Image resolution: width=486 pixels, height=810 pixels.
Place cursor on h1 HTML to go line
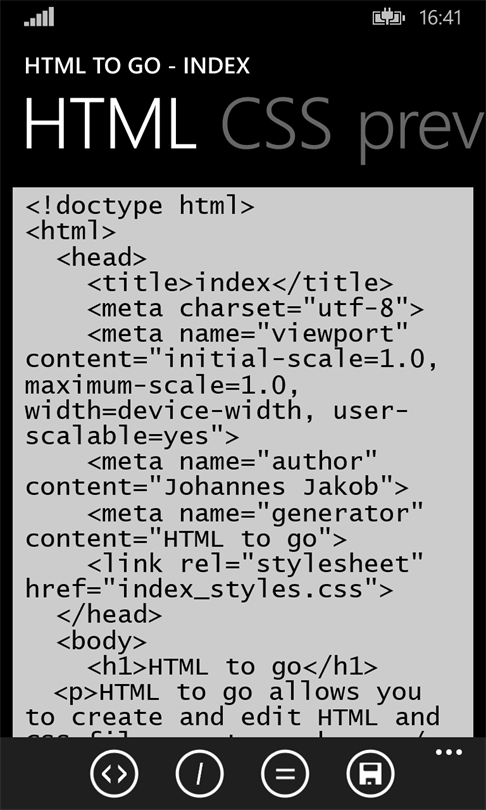[x=232, y=666]
